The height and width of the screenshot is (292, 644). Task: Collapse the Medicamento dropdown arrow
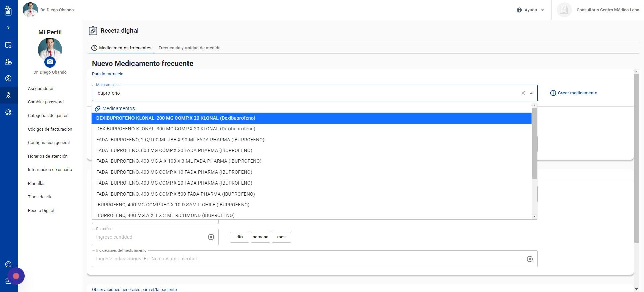(531, 93)
